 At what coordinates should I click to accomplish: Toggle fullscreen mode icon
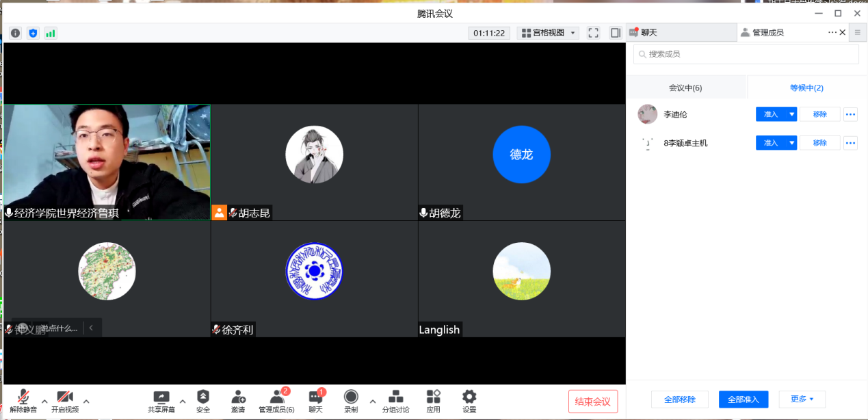pos(594,33)
